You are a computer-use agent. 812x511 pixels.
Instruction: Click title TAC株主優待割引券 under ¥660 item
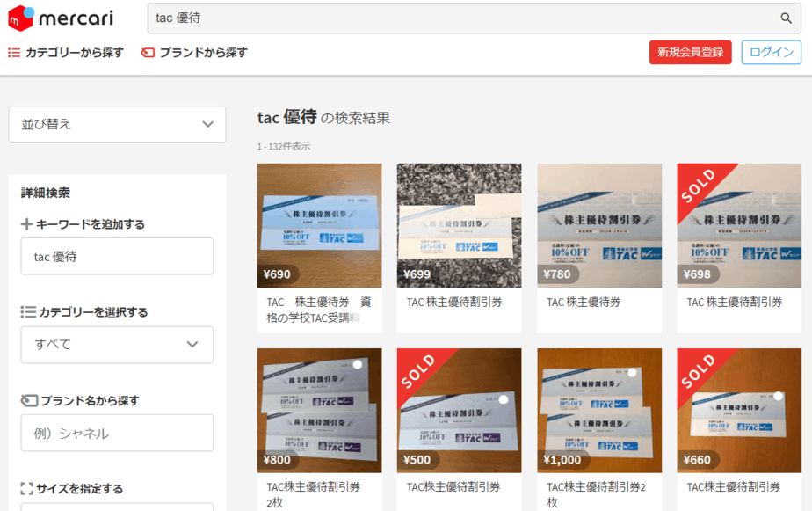tap(734, 487)
